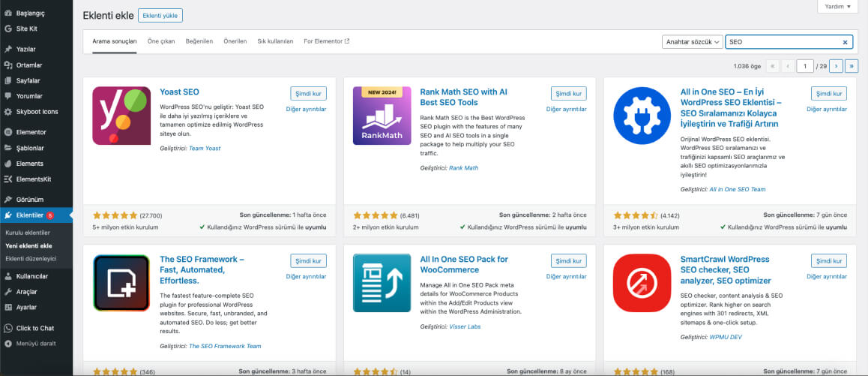The height and width of the screenshot is (376, 868).
Task: Click the Yoast SEO plugin logo
Action: 121,116
